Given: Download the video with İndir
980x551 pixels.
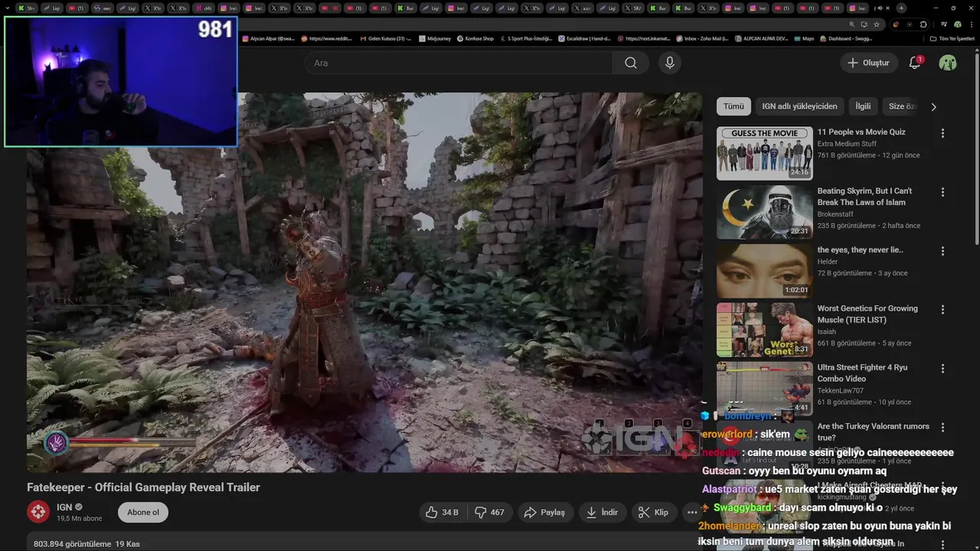Looking at the screenshot, I should point(602,512).
